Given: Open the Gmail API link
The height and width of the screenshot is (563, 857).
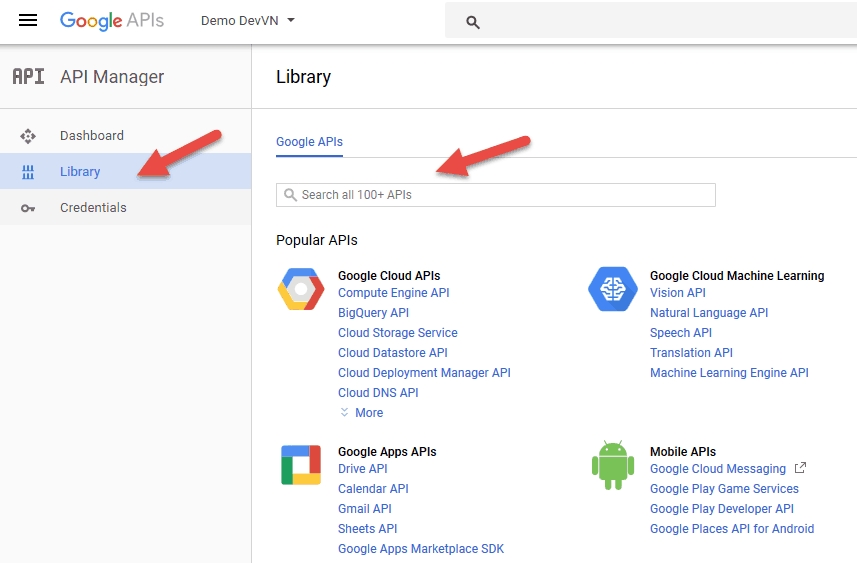Looking at the screenshot, I should 364,509.
